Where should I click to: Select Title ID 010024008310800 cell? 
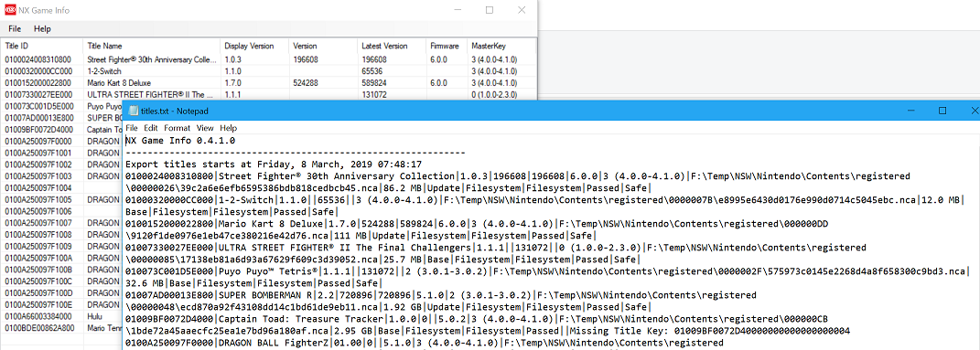coord(38,60)
